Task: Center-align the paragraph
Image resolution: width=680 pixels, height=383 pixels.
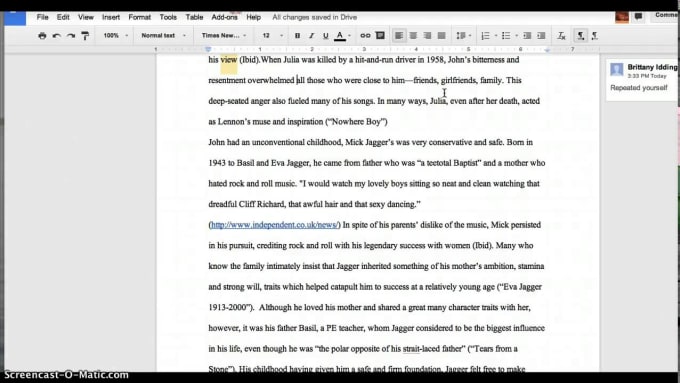Action: (413, 36)
